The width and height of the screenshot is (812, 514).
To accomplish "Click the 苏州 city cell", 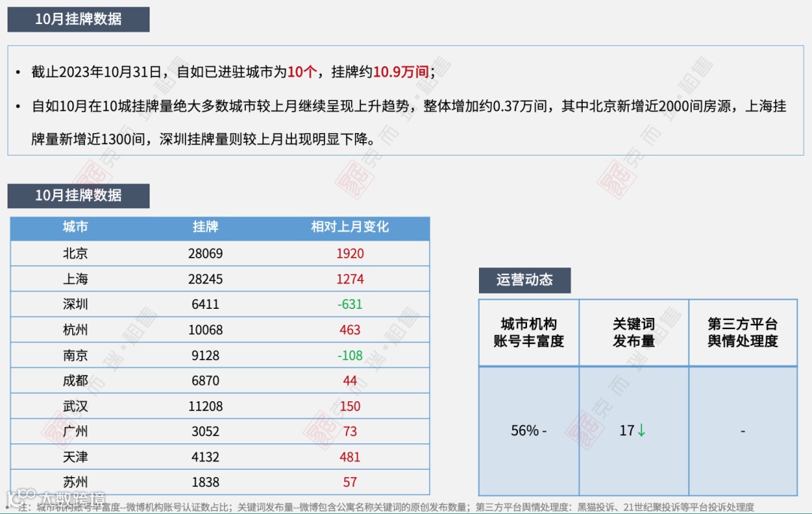I will point(76,482).
